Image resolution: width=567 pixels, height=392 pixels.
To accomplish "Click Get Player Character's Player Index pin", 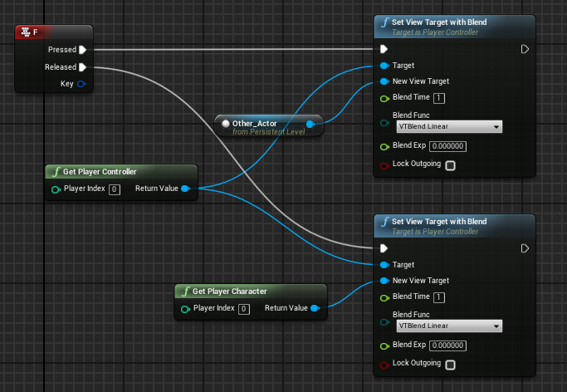I will tap(185, 309).
